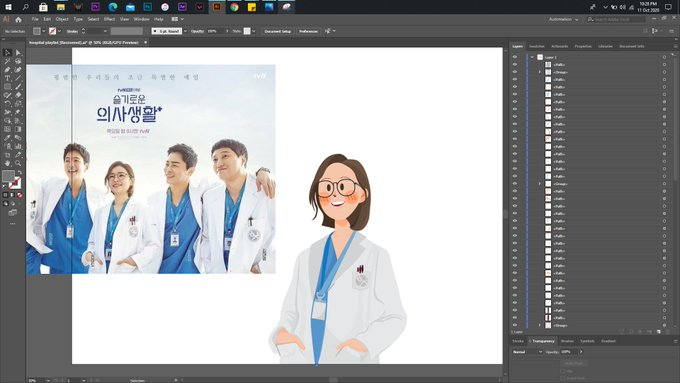Select the Pen tool
Viewport: 680px width, 383px height.
[7, 69]
